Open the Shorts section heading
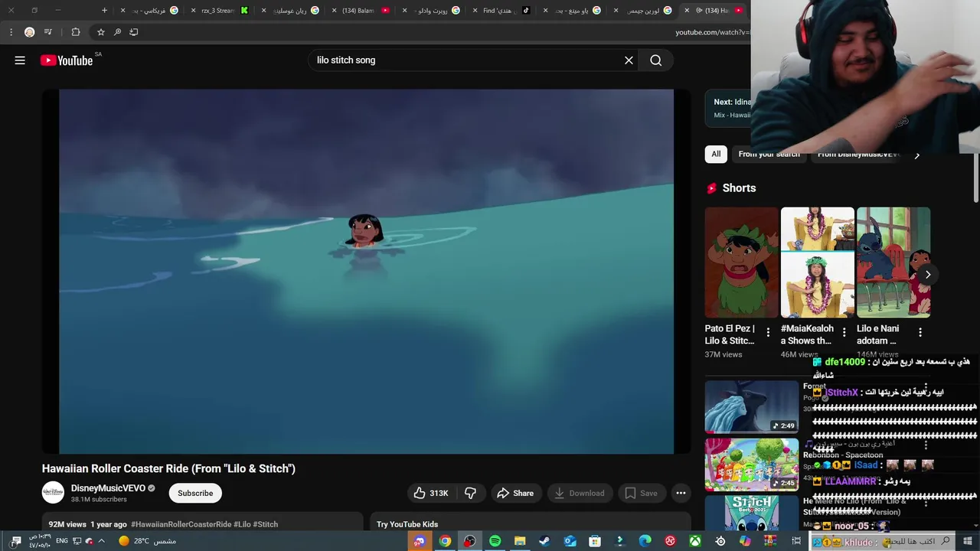Image resolution: width=980 pixels, height=551 pixels. [739, 188]
